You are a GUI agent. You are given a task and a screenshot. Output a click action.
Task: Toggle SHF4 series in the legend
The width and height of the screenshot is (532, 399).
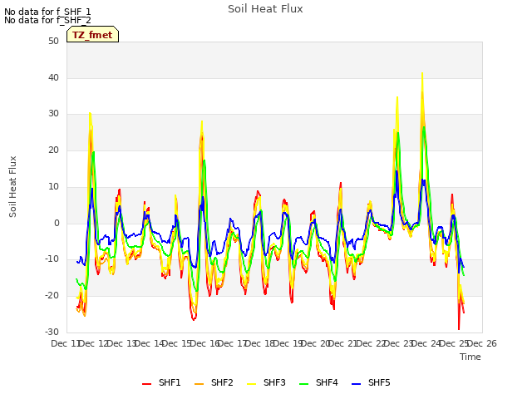[318, 382]
